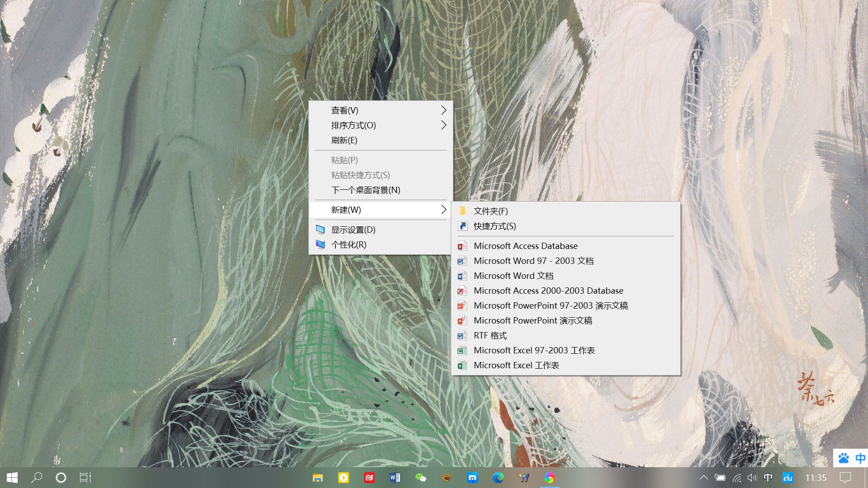Open File Explorer from the taskbar

click(x=318, y=477)
